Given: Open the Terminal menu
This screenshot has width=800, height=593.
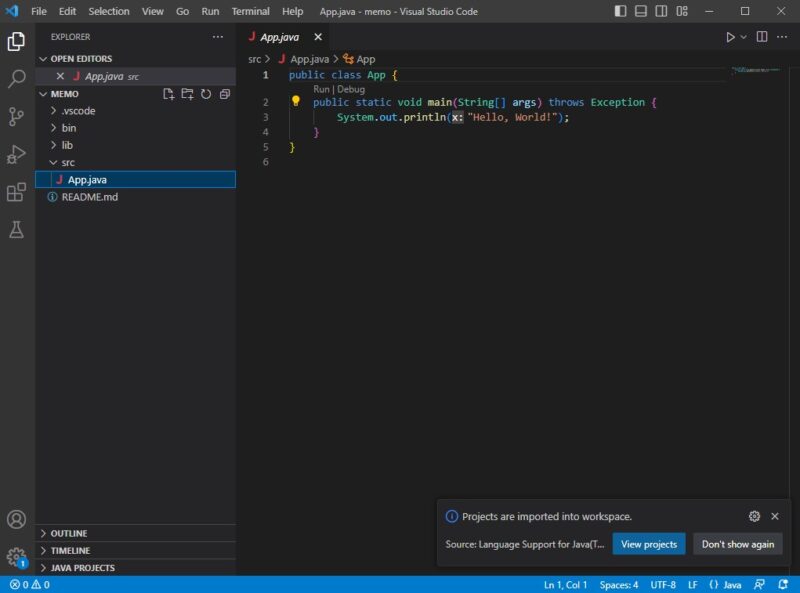Looking at the screenshot, I should [250, 11].
